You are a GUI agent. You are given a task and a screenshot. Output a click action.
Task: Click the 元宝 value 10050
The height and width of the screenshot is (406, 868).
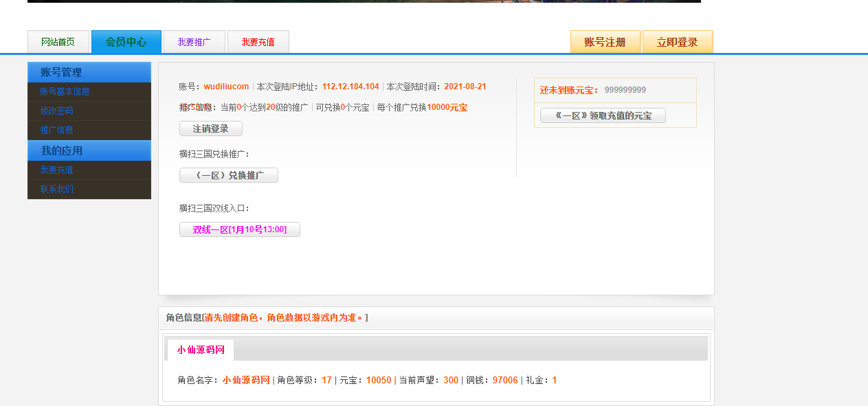coord(379,380)
